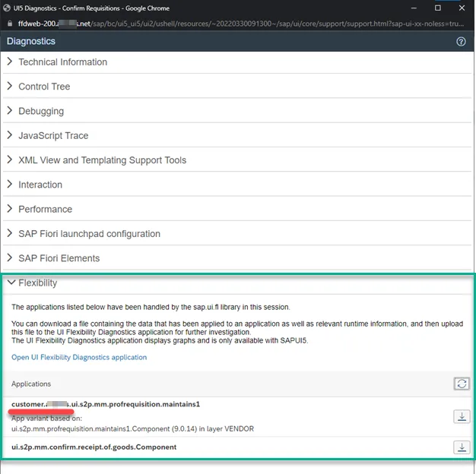Select the customer profrequisition.maintains1 application entry
Screen dimensions: 476x474
pyautogui.click(x=106, y=404)
